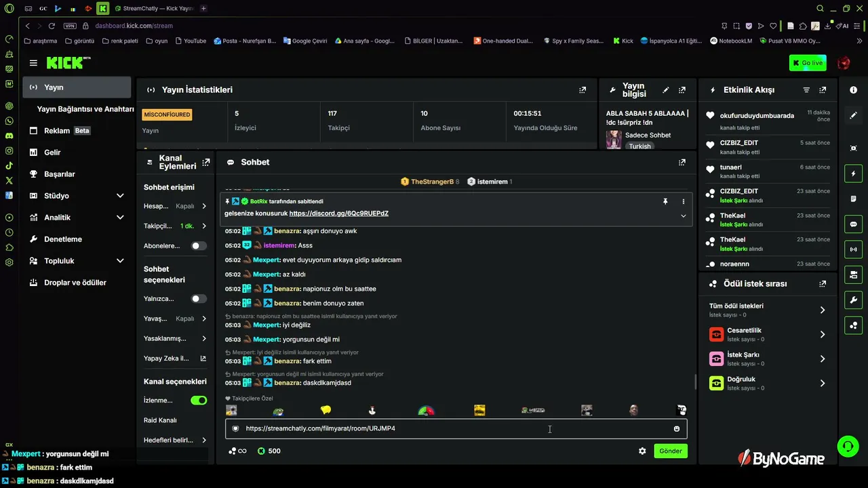This screenshot has height=488, width=868.
Task: Open the discord.gg link in pinned message
Action: (x=339, y=213)
